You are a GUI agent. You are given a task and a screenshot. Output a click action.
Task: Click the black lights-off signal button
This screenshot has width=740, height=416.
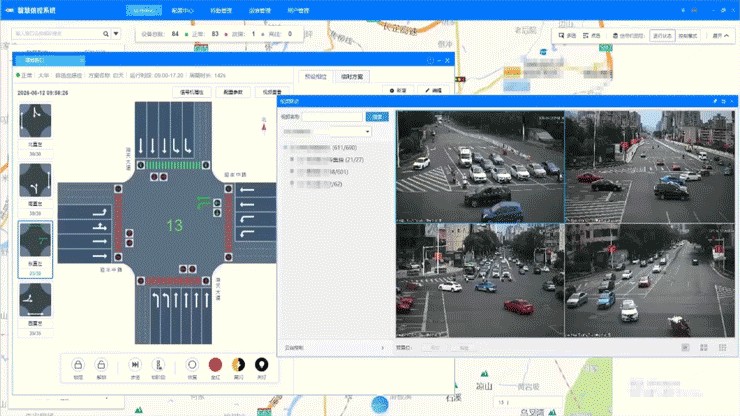coord(261,365)
